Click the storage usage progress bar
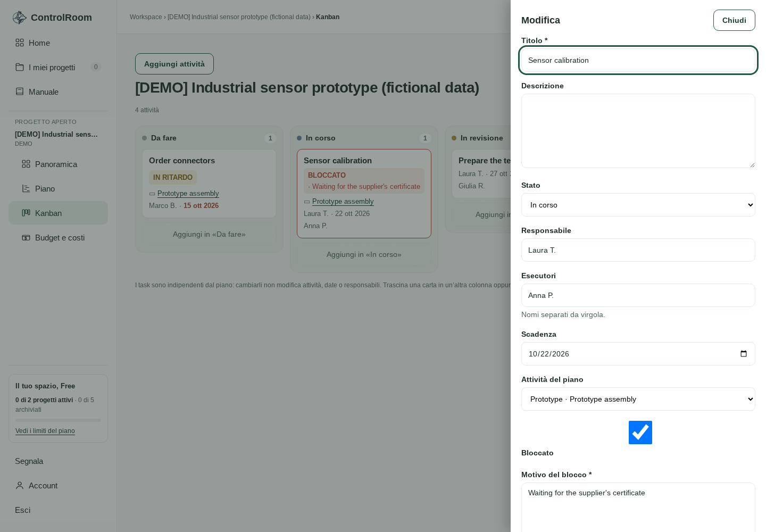766x532 pixels. 58,420
